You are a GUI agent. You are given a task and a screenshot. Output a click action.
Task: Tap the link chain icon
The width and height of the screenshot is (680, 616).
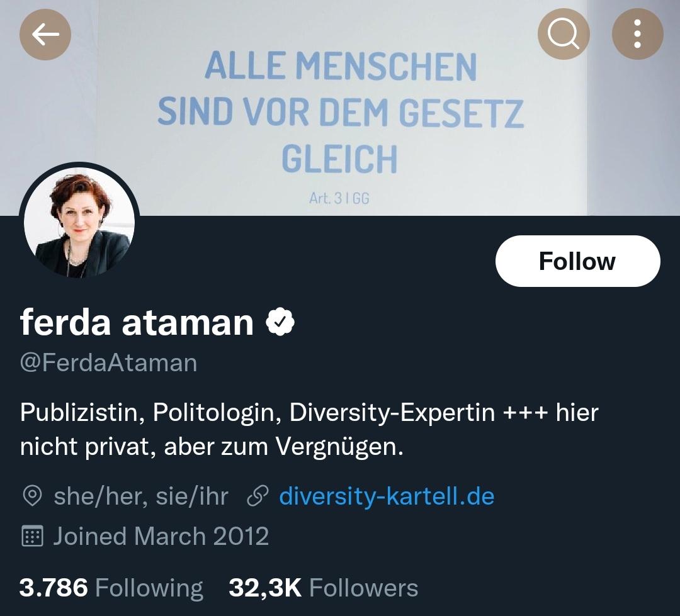click(x=258, y=496)
